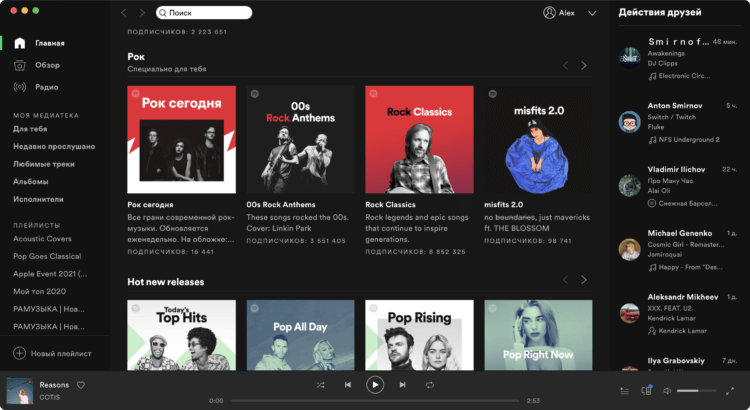Open the connect to device icon
This screenshot has height=410, width=750.
(646, 390)
